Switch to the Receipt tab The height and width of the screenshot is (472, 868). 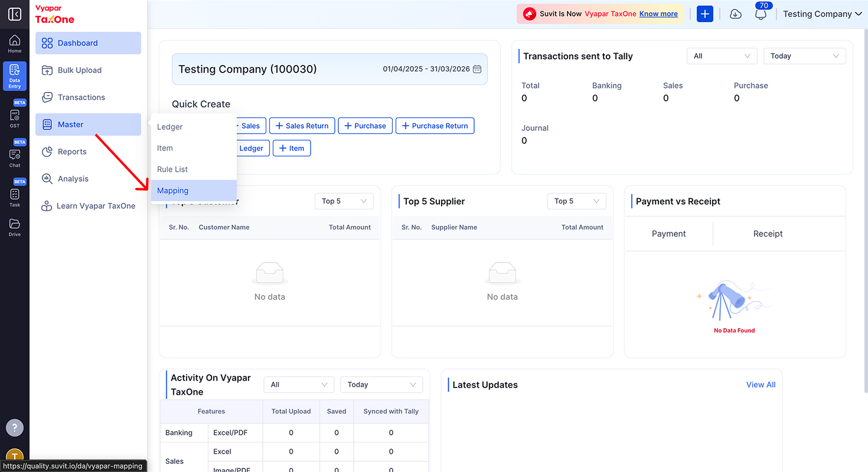(768, 234)
